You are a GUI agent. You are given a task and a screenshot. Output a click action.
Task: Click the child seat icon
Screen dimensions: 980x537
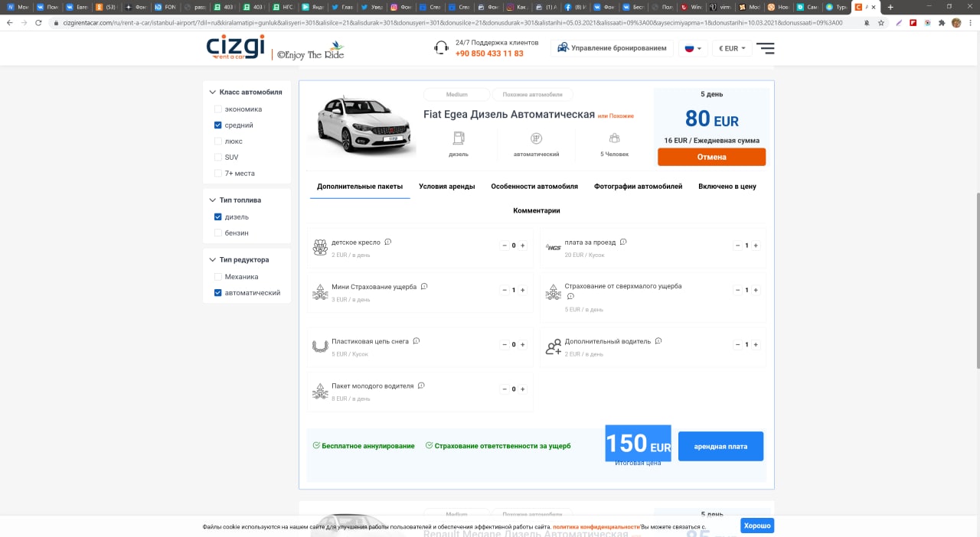coord(320,246)
